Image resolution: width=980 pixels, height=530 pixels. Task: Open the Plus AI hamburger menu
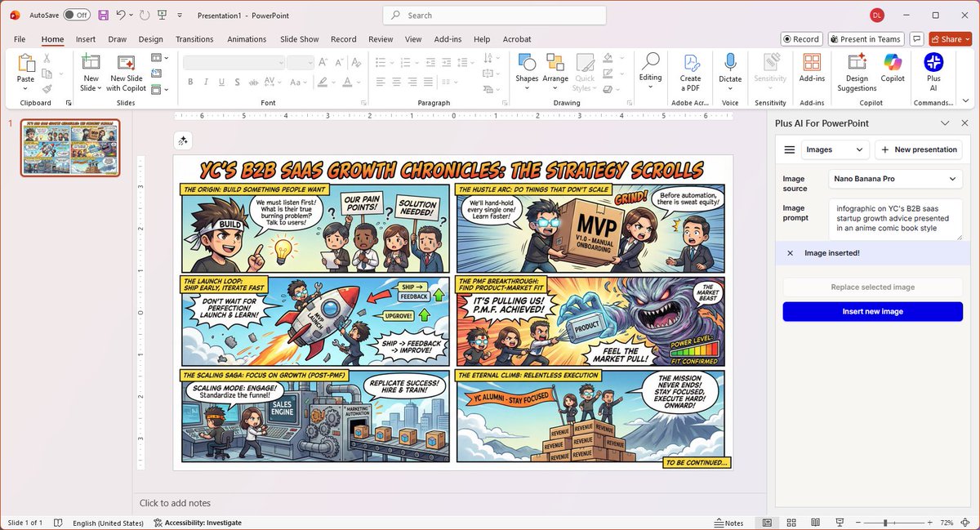coord(789,149)
